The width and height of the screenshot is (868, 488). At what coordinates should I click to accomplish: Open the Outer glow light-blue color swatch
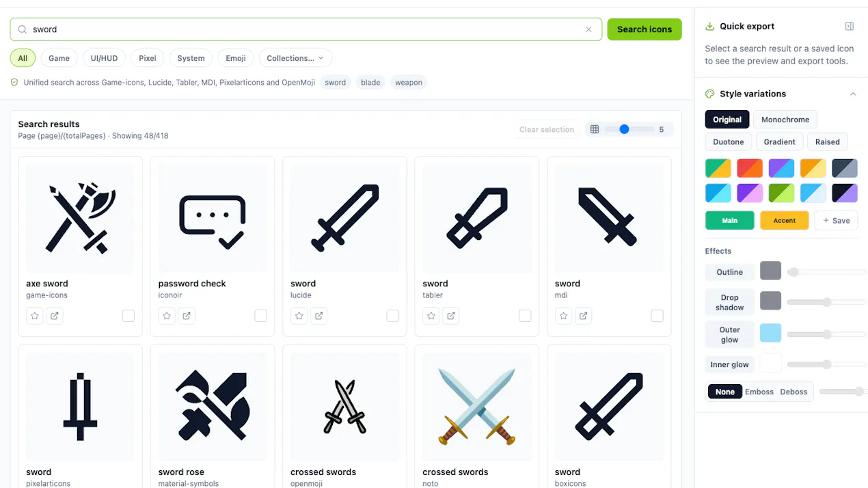(x=771, y=333)
